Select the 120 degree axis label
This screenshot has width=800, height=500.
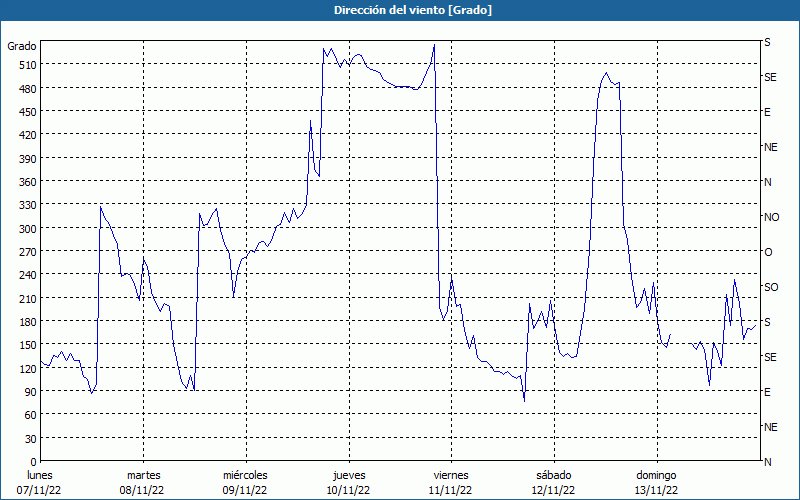tap(28, 368)
